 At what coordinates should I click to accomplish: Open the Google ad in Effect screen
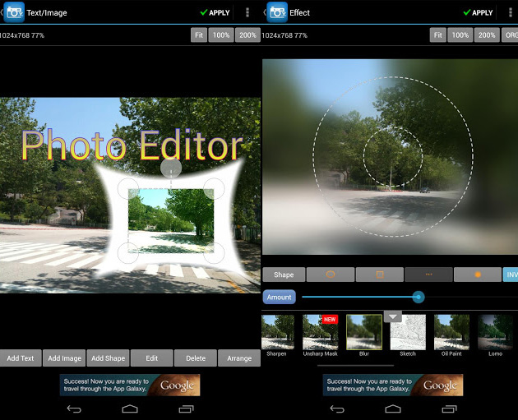tap(393, 385)
